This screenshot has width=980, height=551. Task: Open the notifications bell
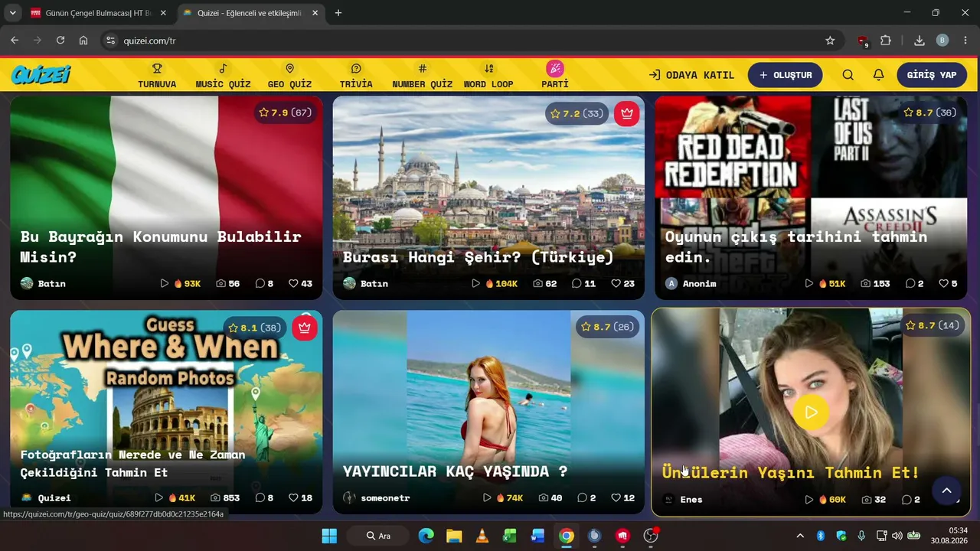click(879, 75)
